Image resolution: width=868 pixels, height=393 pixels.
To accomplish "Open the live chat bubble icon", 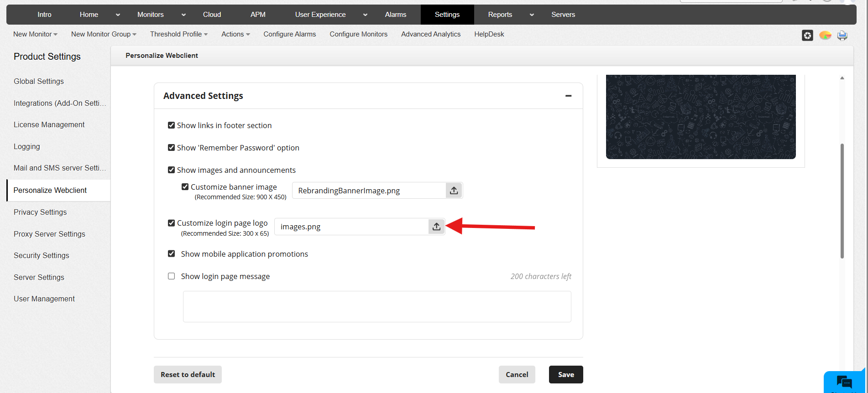I will click(844, 382).
